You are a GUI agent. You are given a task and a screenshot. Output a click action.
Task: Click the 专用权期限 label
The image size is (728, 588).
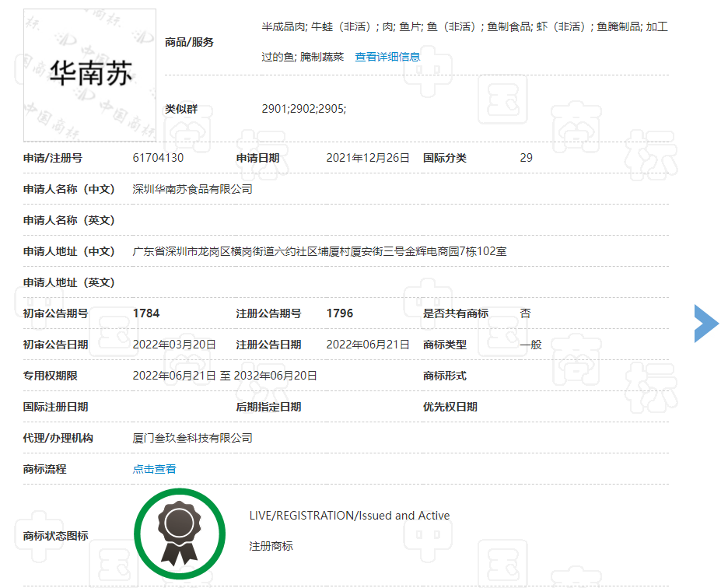[x=50, y=376]
